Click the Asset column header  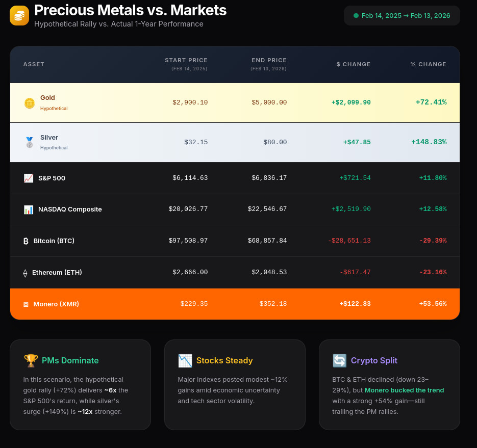34,64
